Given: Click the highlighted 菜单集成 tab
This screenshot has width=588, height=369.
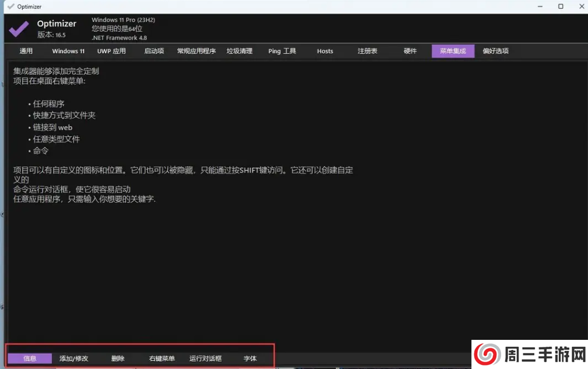Looking at the screenshot, I should coord(453,51).
